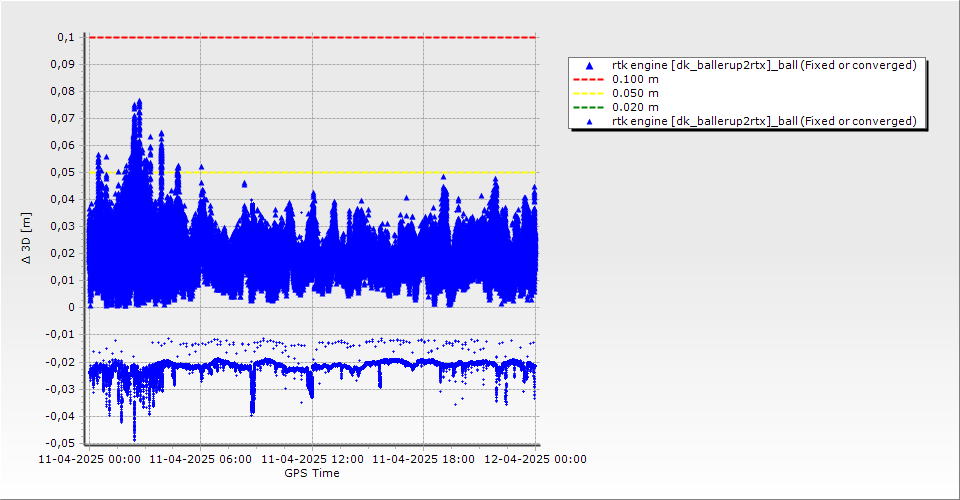Screen dimensions: 960x500
Task: Click the '0,02' y-axis value
Action: click(x=63, y=253)
